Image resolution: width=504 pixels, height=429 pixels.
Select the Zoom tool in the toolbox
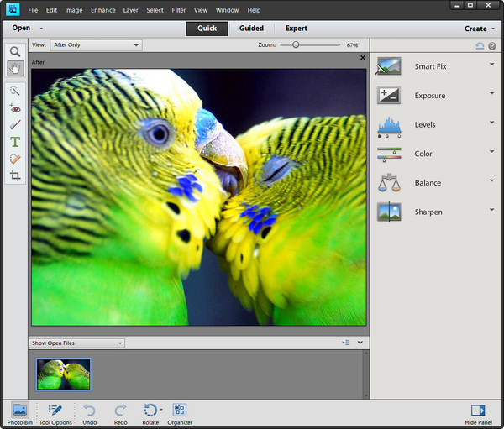pyautogui.click(x=15, y=51)
